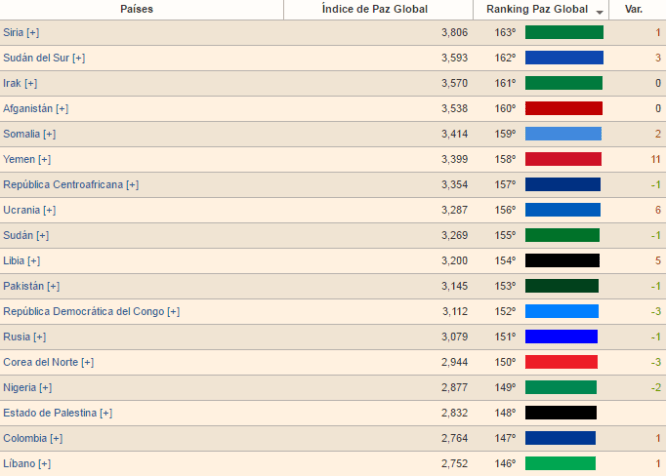The height and width of the screenshot is (476, 666).
Task: Click the light blue ranking bar for Somalia
Action: pyautogui.click(x=563, y=134)
